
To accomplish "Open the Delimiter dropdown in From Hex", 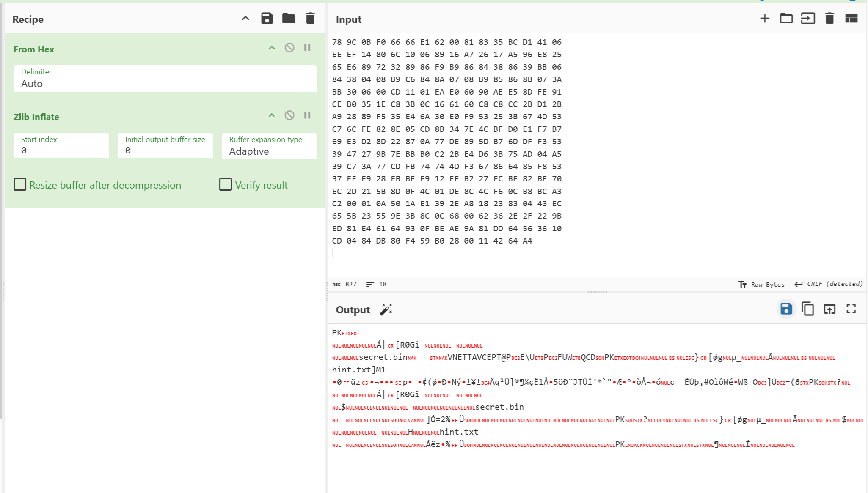I will pyautogui.click(x=165, y=79).
